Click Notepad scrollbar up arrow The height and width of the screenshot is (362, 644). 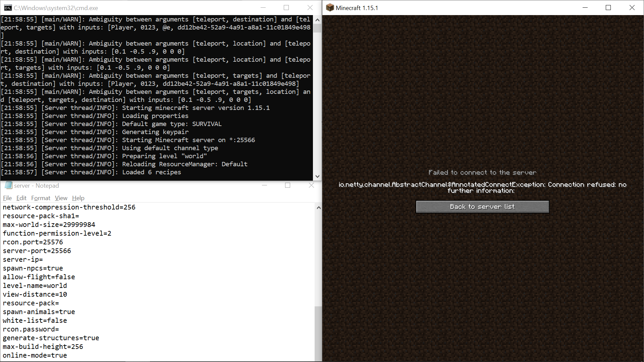[x=318, y=208]
